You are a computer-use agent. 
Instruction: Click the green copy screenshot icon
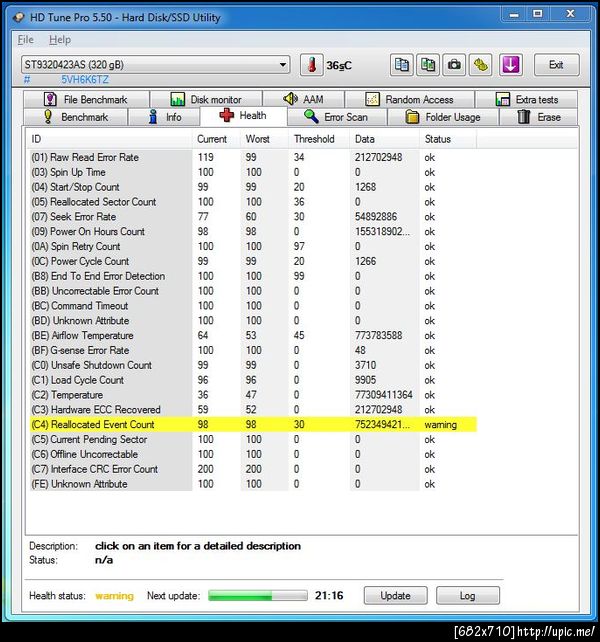428,65
